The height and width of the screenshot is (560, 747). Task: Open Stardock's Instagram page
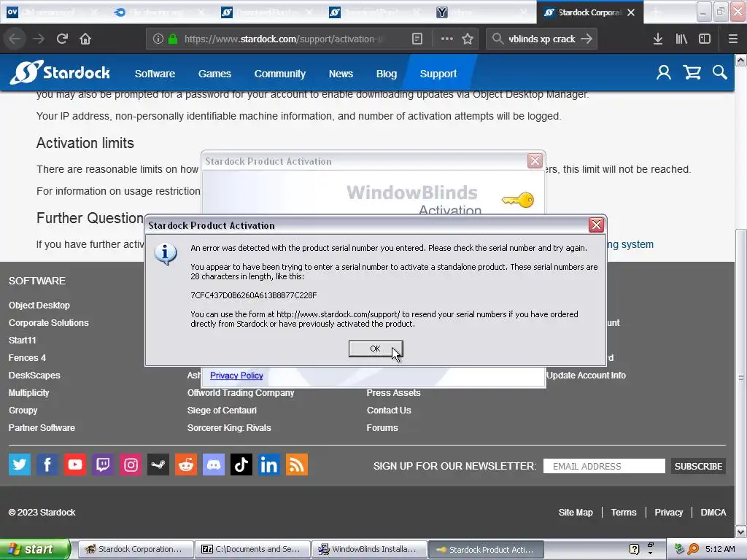pos(131,464)
